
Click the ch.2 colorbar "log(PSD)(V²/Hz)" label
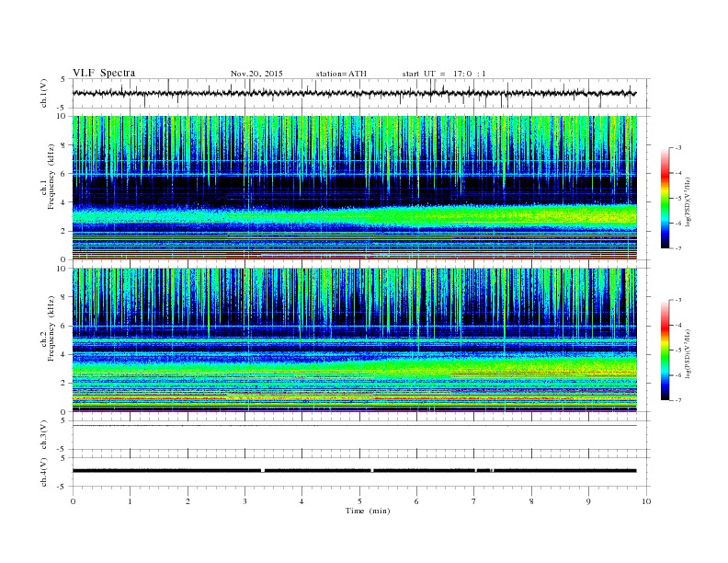pos(688,353)
